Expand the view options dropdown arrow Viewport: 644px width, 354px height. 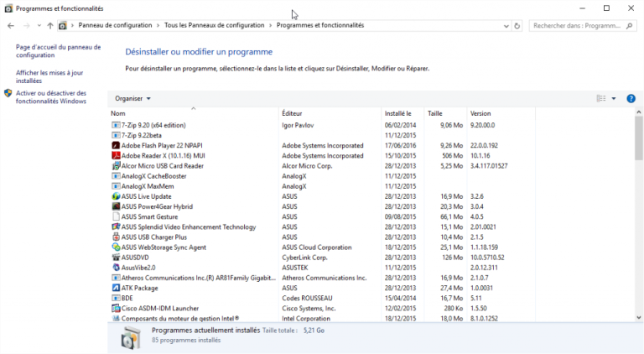[x=614, y=98]
